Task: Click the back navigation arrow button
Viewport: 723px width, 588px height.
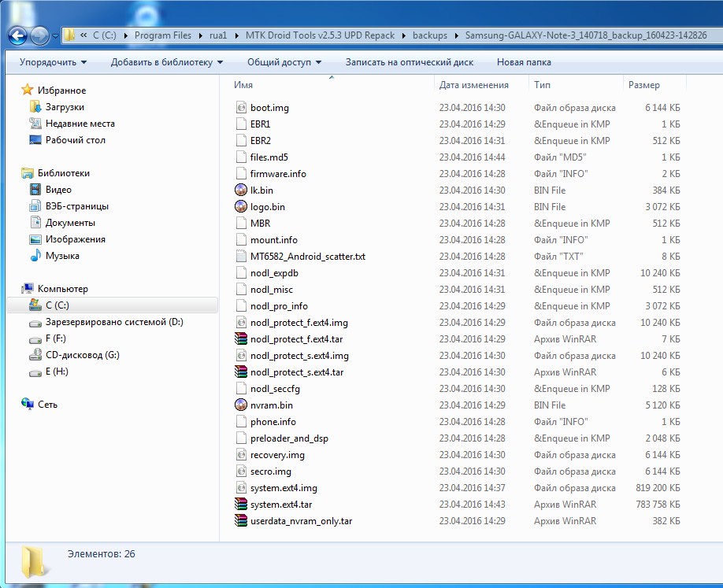Action: (18, 35)
